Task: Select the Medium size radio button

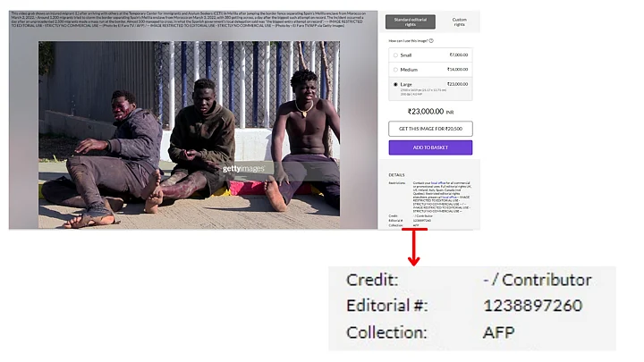Action: tap(395, 70)
